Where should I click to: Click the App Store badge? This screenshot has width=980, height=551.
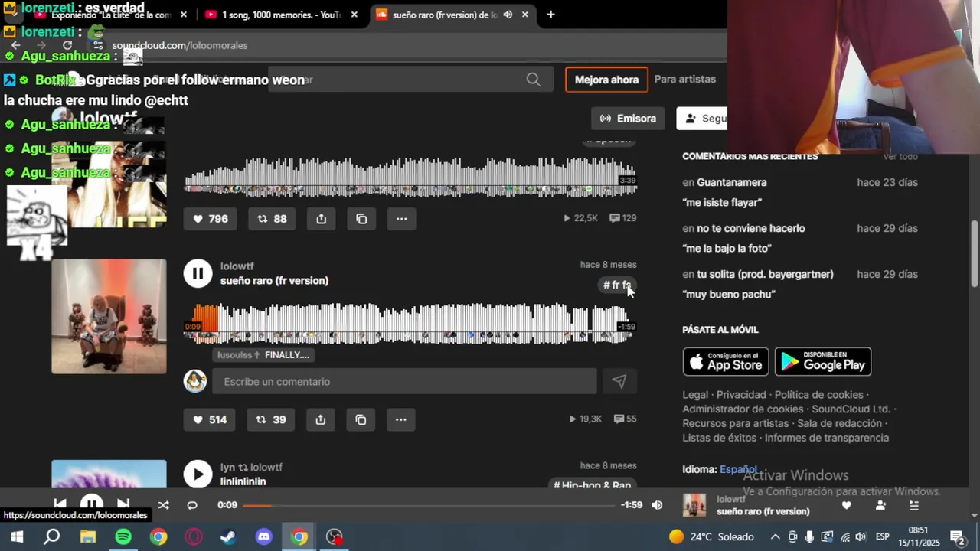(725, 361)
